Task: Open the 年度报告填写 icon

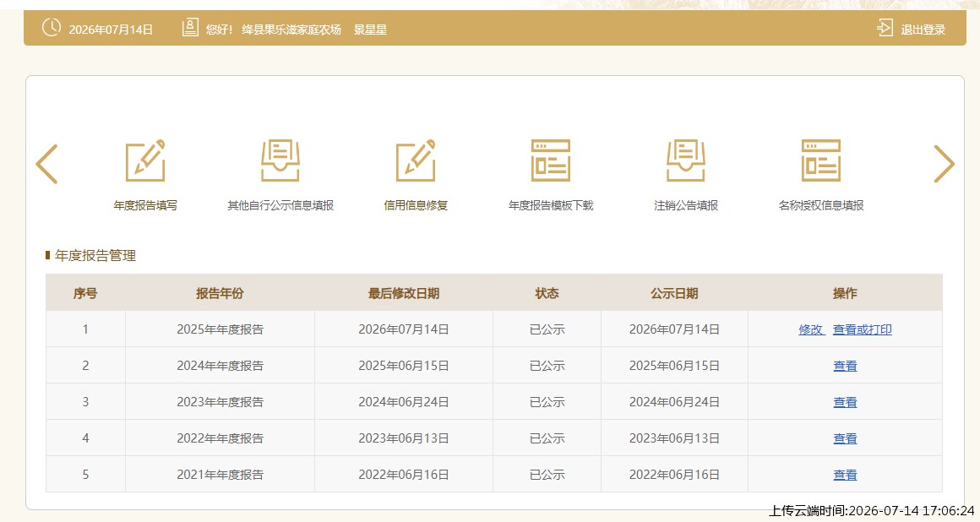Action: pos(145,160)
